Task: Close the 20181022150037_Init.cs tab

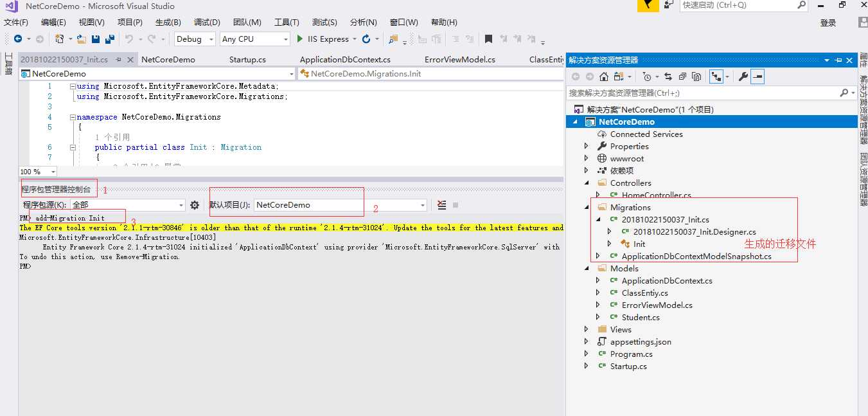Action: point(130,60)
